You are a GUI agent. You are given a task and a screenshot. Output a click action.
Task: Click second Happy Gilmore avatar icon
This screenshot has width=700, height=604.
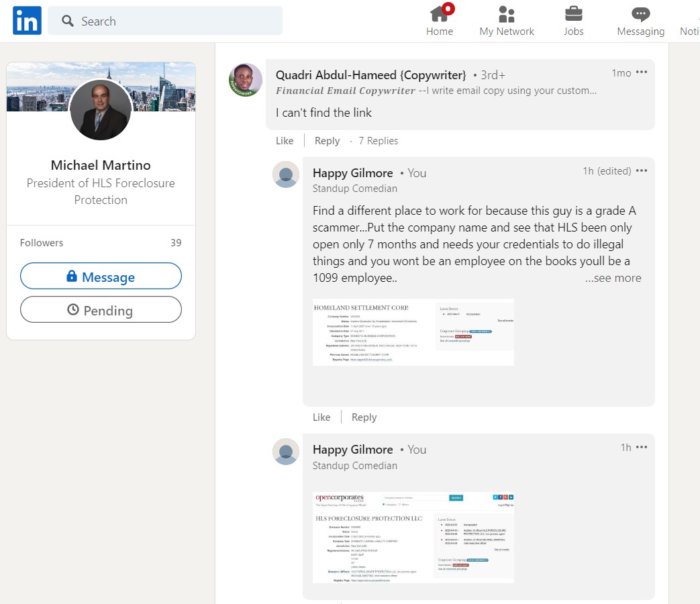[x=286, y=452]
